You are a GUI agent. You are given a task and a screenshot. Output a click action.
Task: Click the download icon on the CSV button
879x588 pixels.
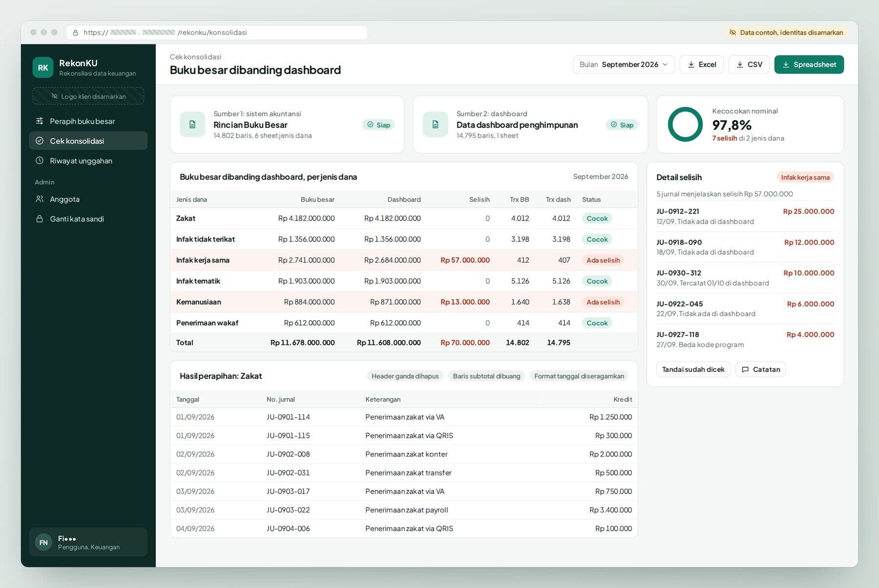(x=740, y=64)
